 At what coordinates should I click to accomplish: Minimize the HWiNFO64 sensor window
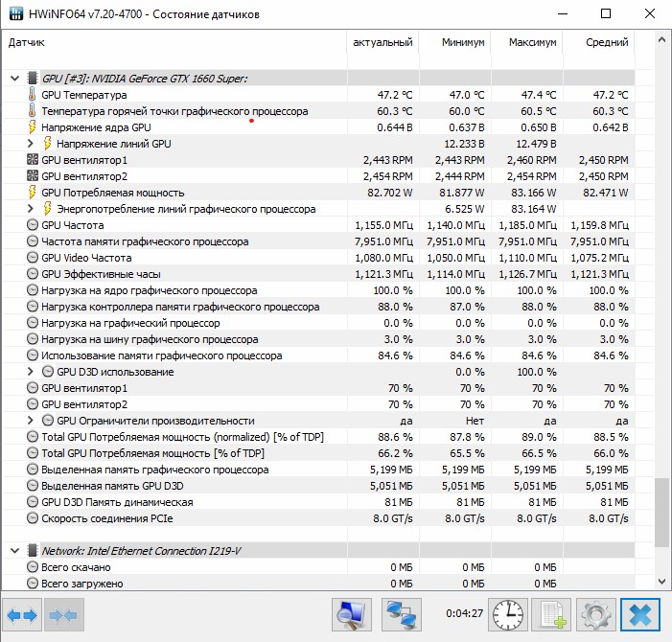[563, 13]
